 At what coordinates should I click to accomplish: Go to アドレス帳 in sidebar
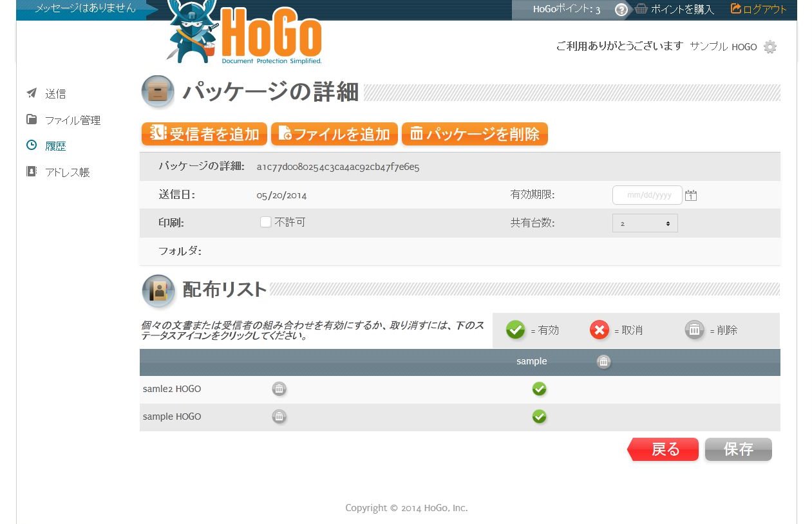click(x=67, y=173)
